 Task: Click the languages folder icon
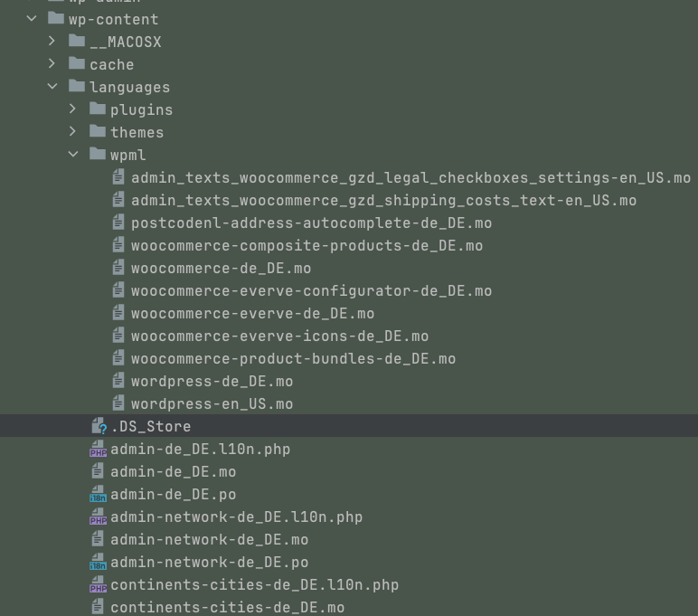point(77,86)
